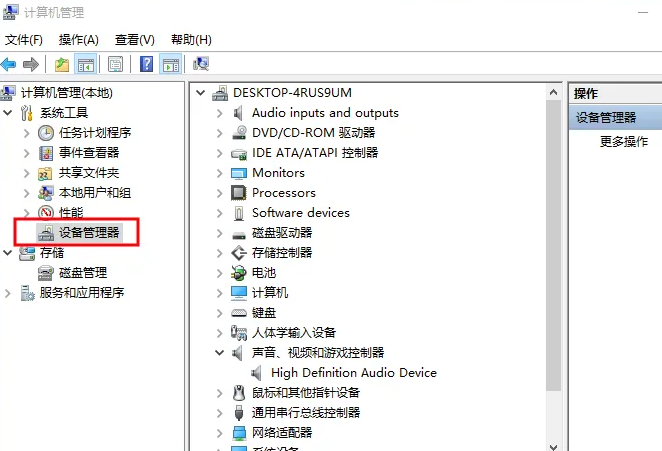This screenshot has height=451, width=662.
Task: Open the 查看(V) menu
Action: click(x=134, y=40)
